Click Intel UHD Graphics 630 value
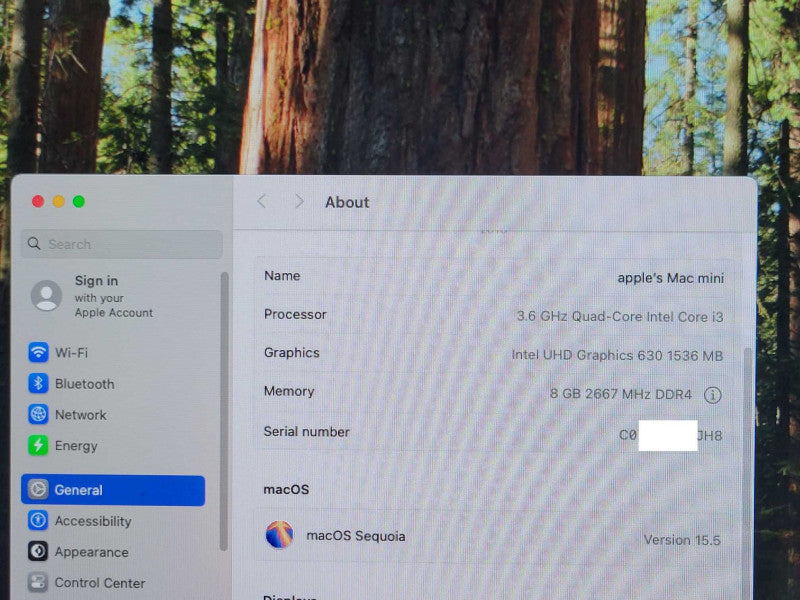The image size is (800, 600). click(x=617, y=355)
